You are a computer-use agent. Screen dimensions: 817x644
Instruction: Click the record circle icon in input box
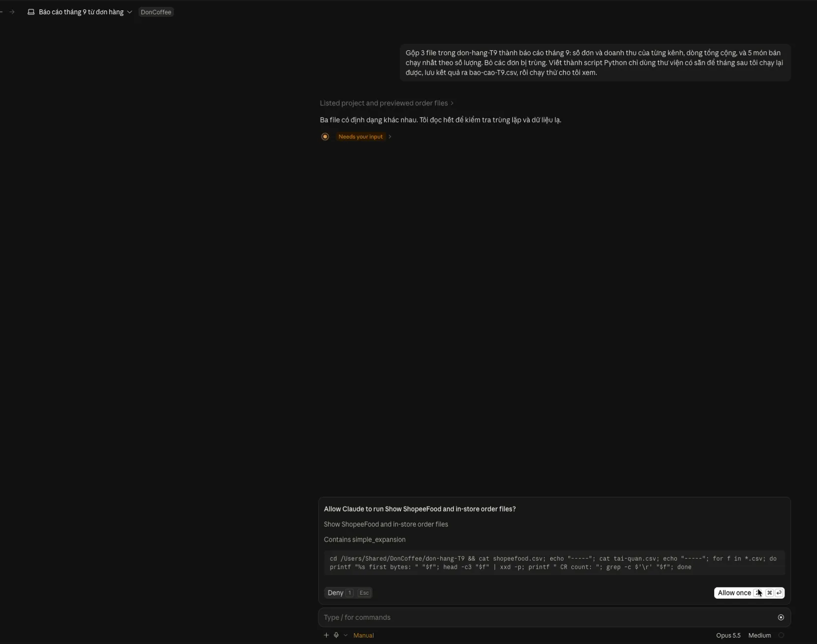tap(781, 617)
